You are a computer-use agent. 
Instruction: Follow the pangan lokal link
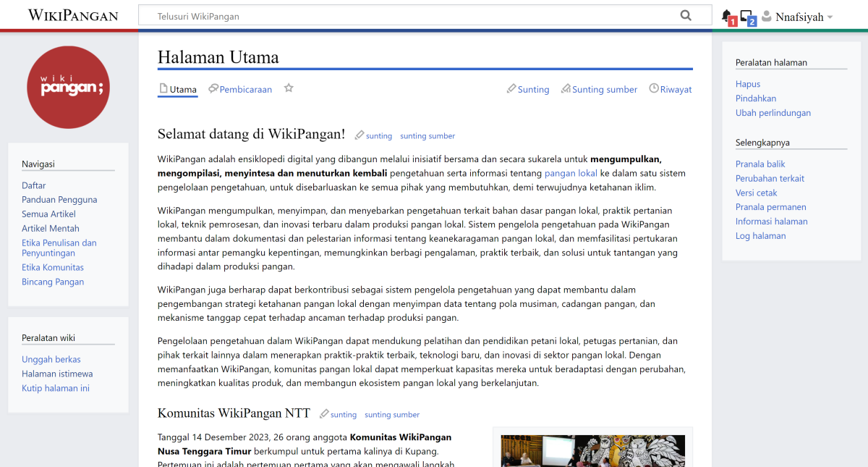pos(571,173)
